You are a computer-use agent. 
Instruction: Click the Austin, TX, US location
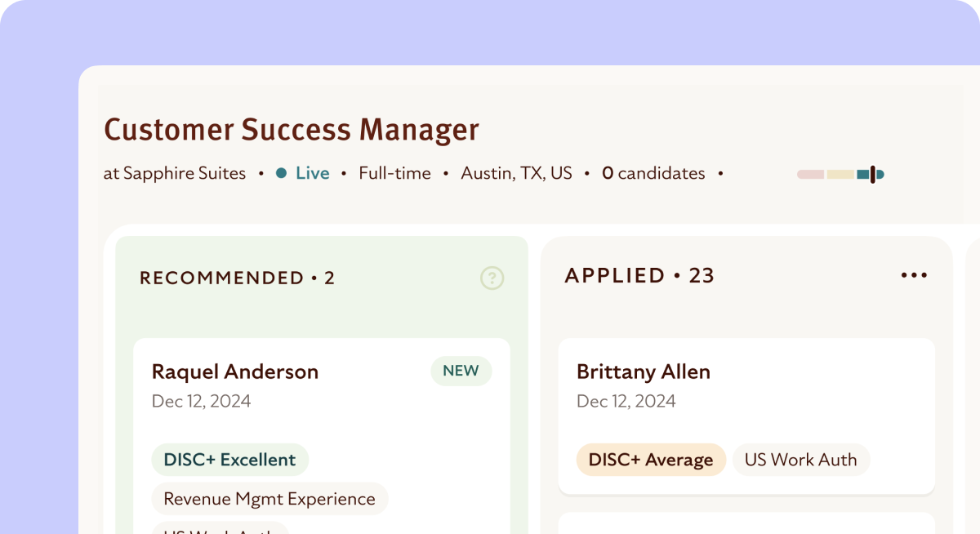(516, 173)
